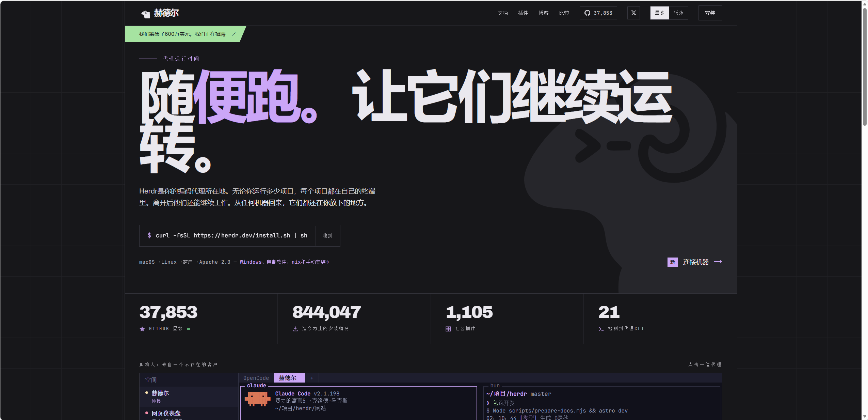
Task: Click the 1,105 community plugins statistic
Action: 469,312
